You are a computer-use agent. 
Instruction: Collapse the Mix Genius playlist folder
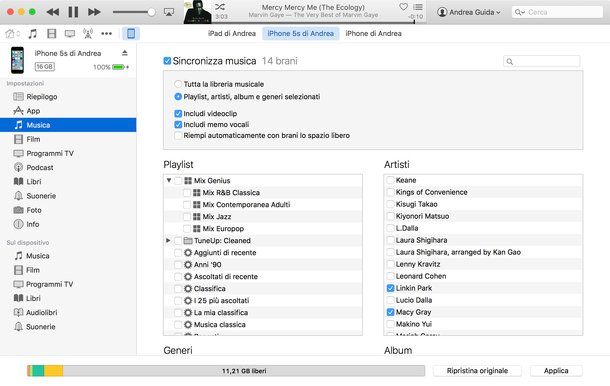tap(169, 180)
